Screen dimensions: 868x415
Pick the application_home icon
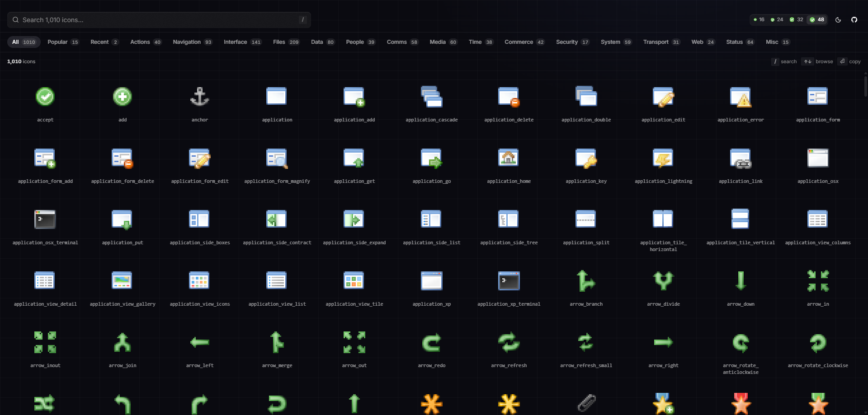[509, 158]
